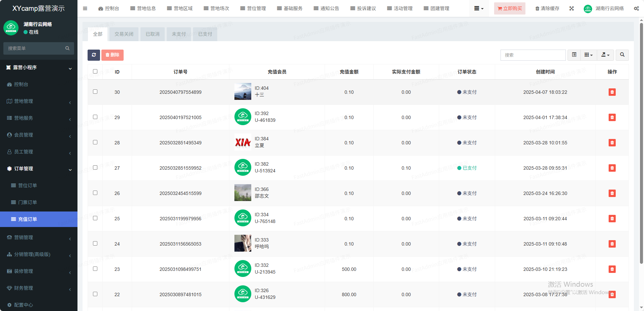Click the settings gears icon in header
The image size is (644, 311).
coord(636,8)
